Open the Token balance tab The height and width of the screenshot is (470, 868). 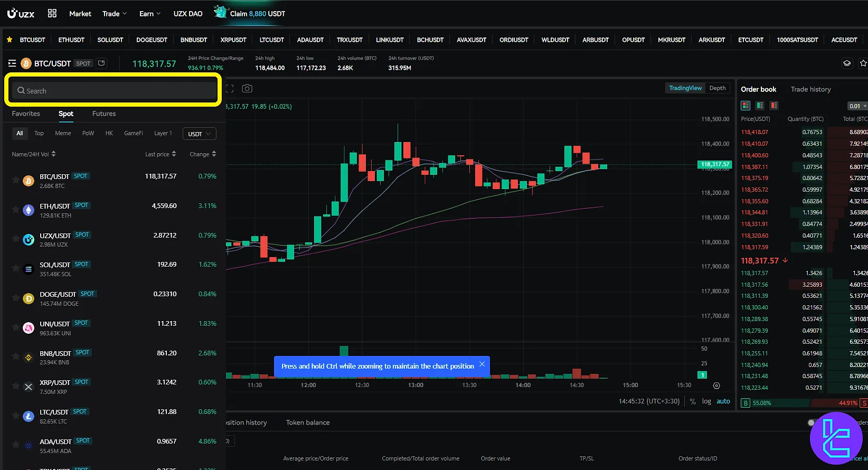[308, 422]
